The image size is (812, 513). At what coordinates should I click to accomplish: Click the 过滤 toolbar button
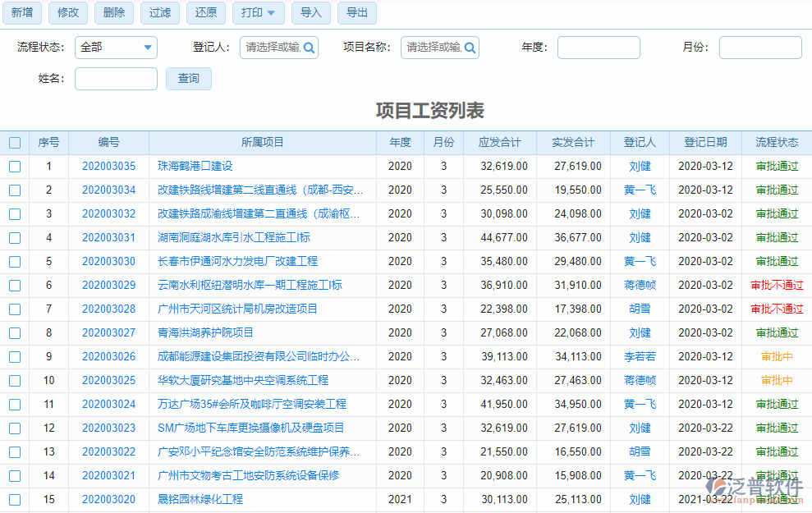[159, 13]
